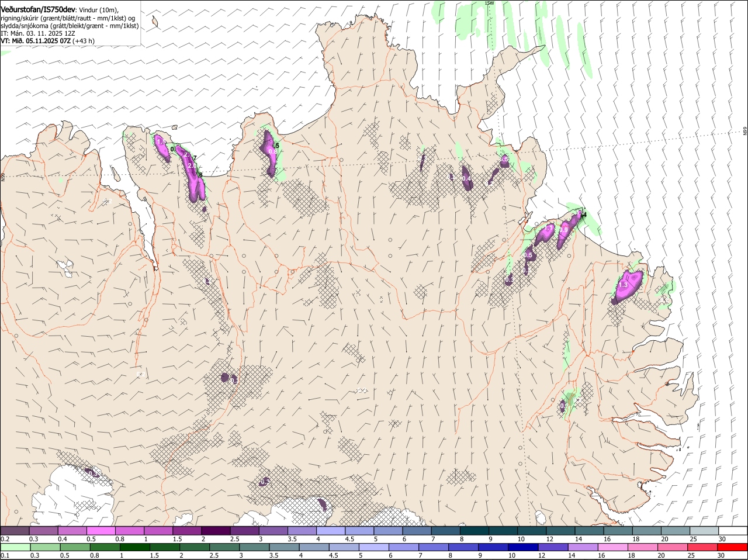Click the '3.5' label on the purple scale
The image size is (748, 560).
292,539
